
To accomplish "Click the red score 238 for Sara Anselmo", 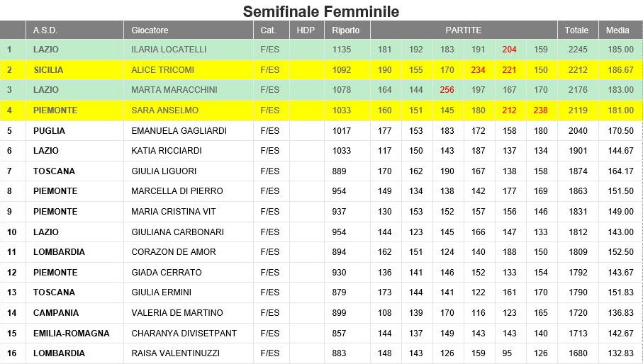I will click(540, 110).
